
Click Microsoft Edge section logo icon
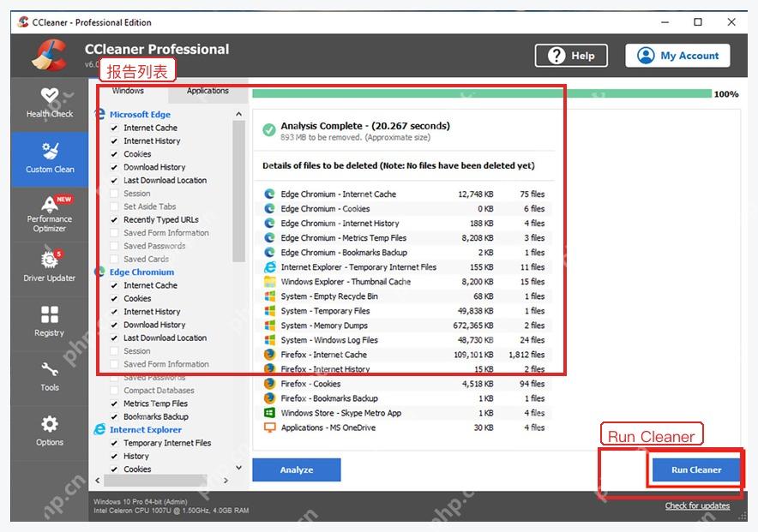pyautogui.click(x=99, y=114)
